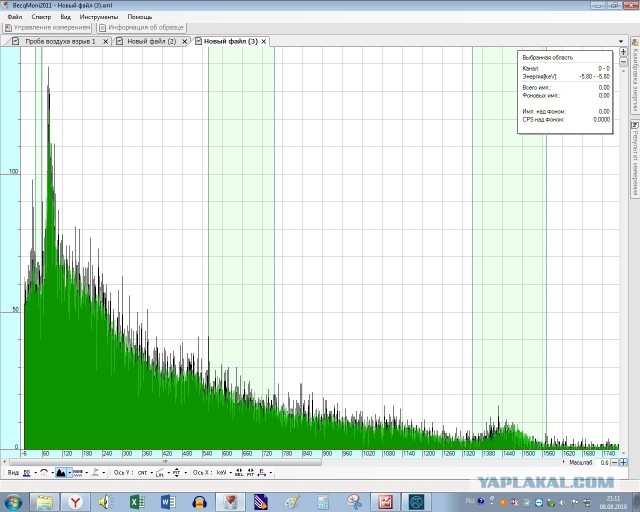Click the Управление измерением button
Image resolution: width=640 pixels, height=512 pixels.
tap(47, 28)
